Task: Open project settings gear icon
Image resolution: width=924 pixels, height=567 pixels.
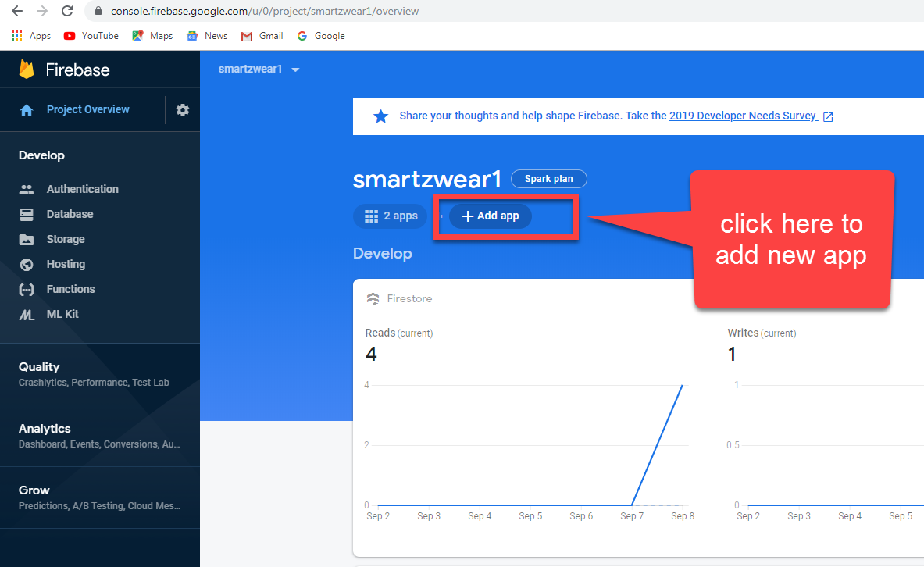Action: (x=183, y=109)
